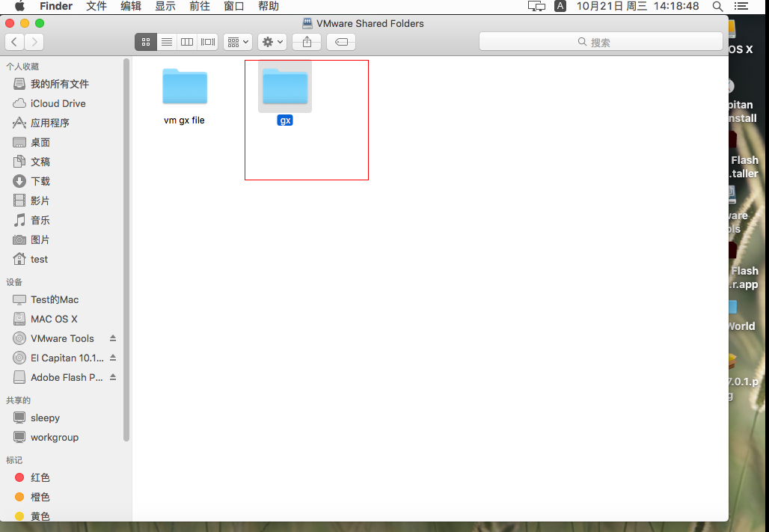The width and height of the screenshot is (769, 532).
Task: Open 影片 in sidebar
Action: (31, 201)
